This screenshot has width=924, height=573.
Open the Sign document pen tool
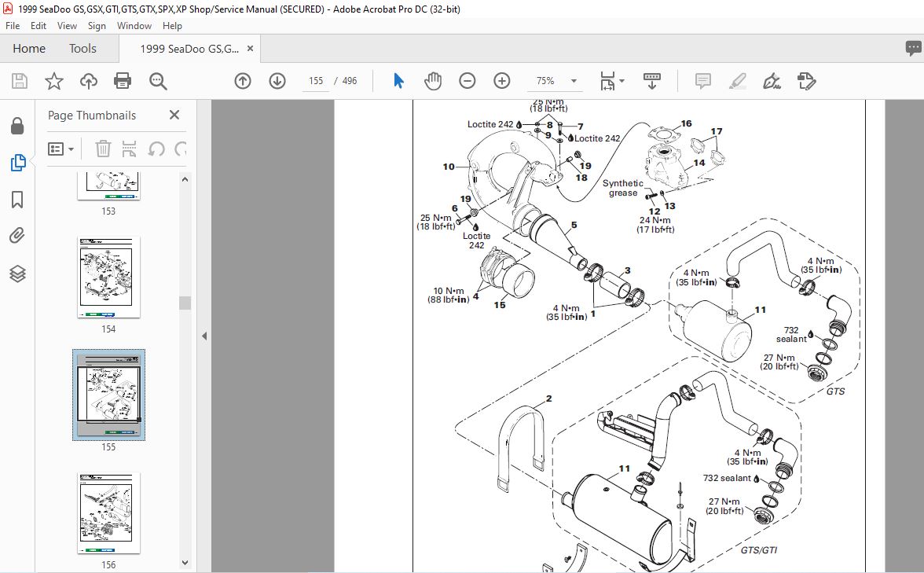(772, 81)
